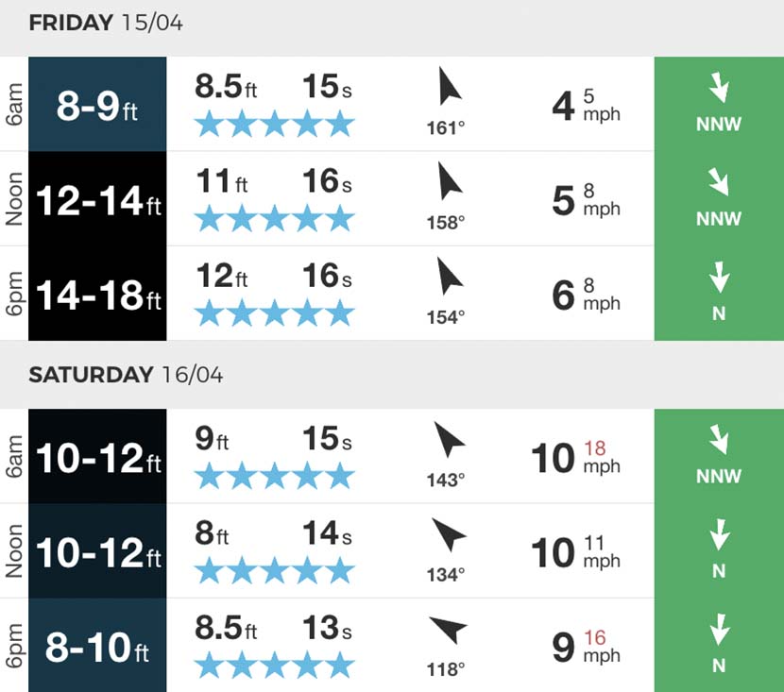Click Friday Noon NNW wind arrow
The width and height of the screenshot is (784, 692).
(719, 182)
